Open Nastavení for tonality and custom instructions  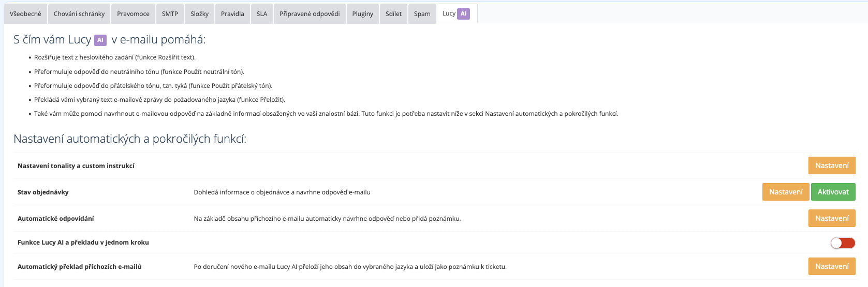click(832, 165)
